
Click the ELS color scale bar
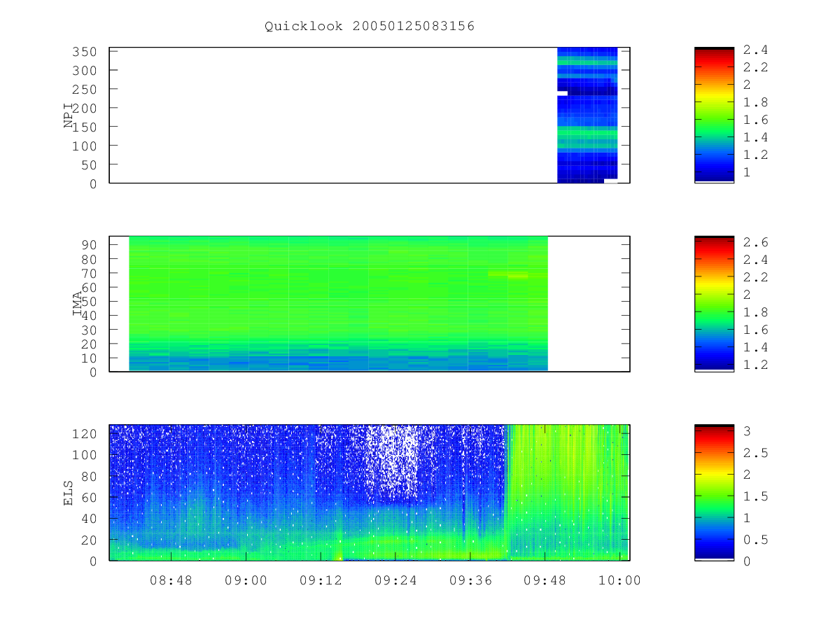714,492
